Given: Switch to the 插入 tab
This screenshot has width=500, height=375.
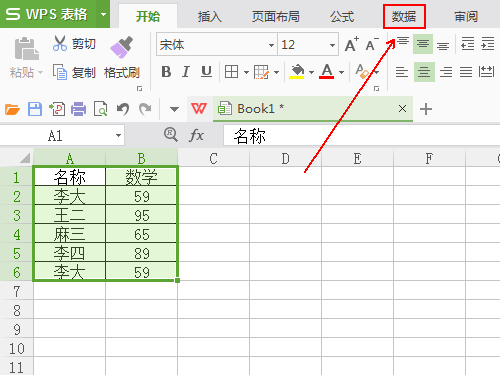Looking at the screenshot, I should (x=210, y=16).
